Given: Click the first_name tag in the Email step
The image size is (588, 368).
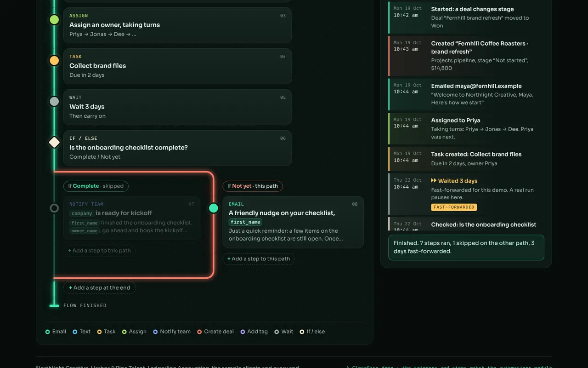Looking at the screenshot, I should tap(245, 222).
